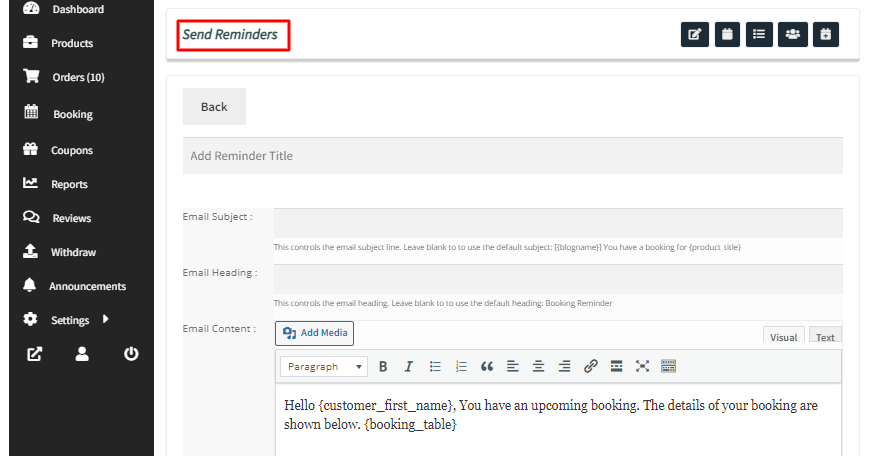Click the Email Subject input field

pyautogui.click(x=558, y=223)
